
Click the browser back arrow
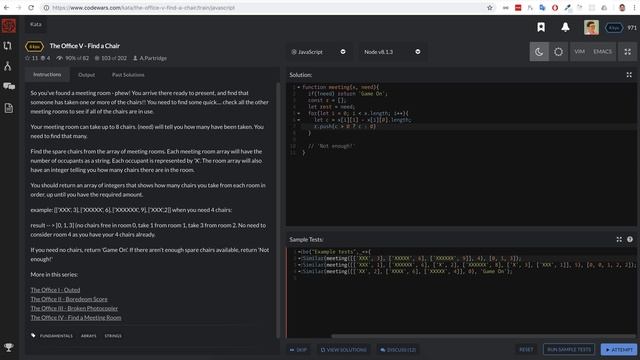pyautogui.click(x=7, y=7)
